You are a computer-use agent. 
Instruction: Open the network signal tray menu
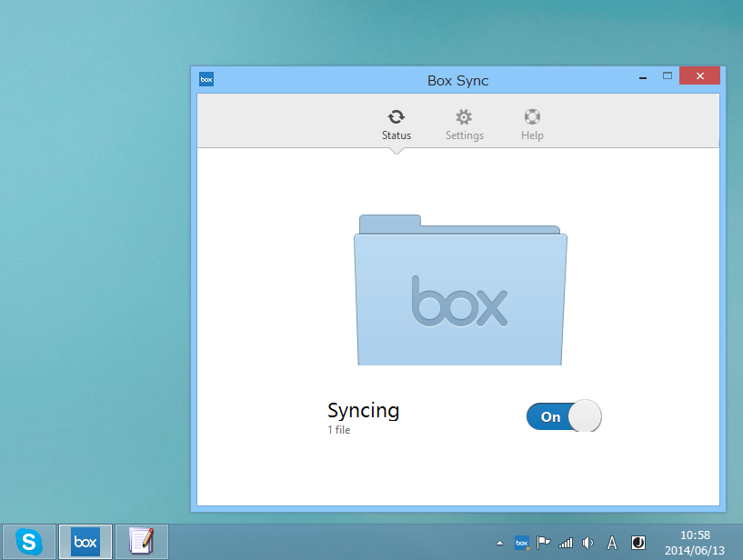point(565,543)
